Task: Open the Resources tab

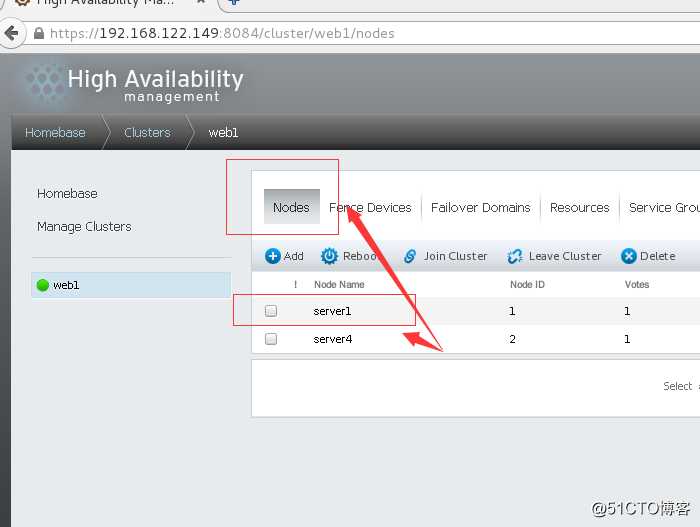Action: (579, 208)
